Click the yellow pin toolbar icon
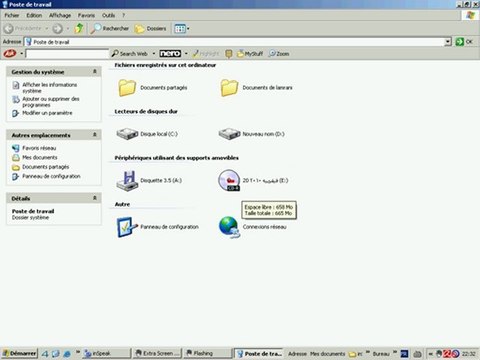The image size is (480, 360). [x=229, y=53]
